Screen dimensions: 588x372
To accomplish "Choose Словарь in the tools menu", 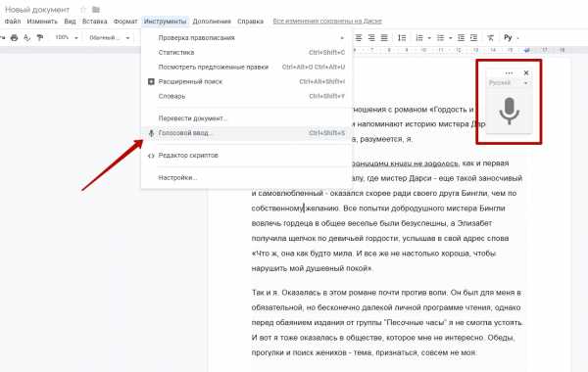I will 246,96.
